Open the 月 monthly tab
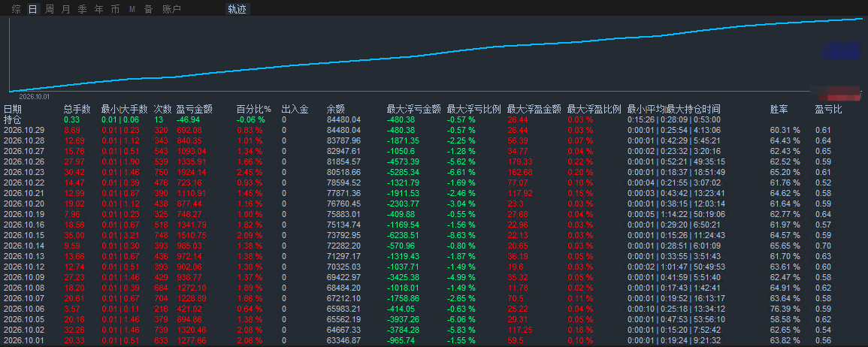The image size is (868, 347). point(66,9)
